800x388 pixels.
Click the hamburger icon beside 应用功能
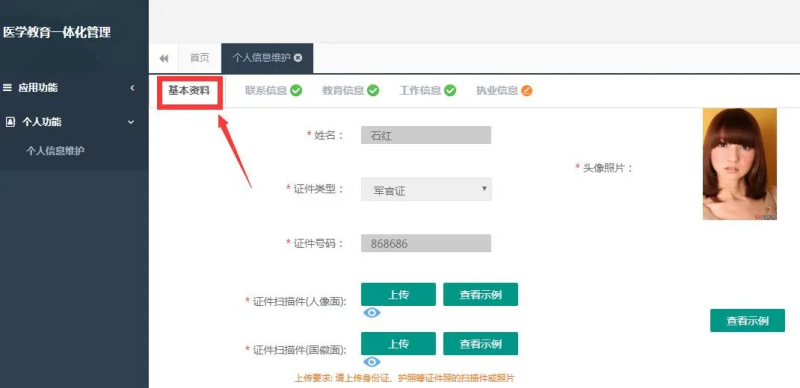pyautogui.click(x=7, y=88)
